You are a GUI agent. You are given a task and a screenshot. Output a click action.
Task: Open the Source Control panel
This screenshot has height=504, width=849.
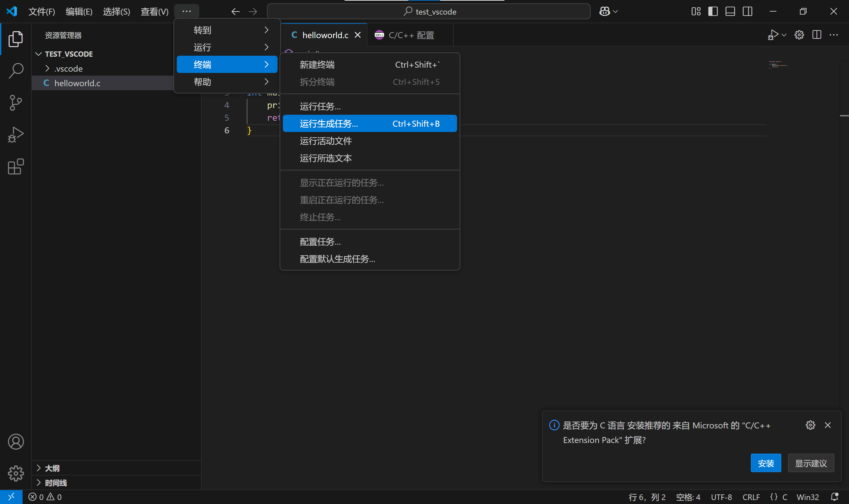point(16,102)
